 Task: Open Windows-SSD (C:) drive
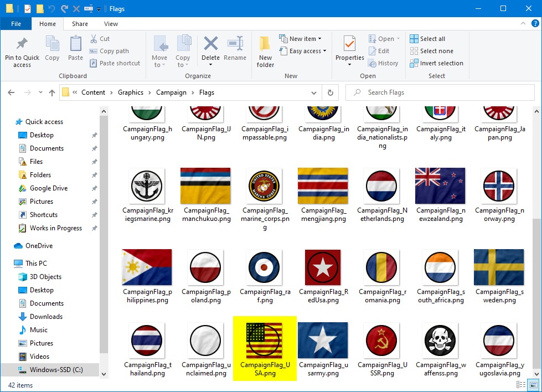56,369
